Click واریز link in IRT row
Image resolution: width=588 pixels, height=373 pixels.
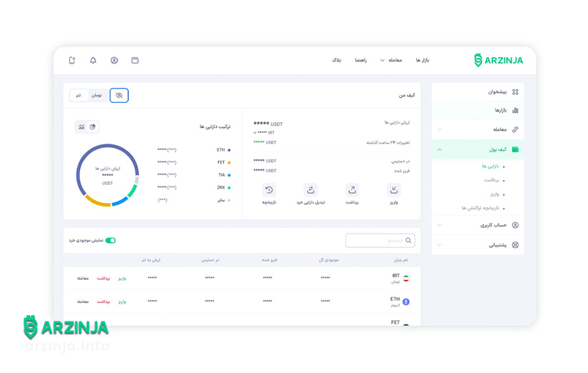pos(122,278)
